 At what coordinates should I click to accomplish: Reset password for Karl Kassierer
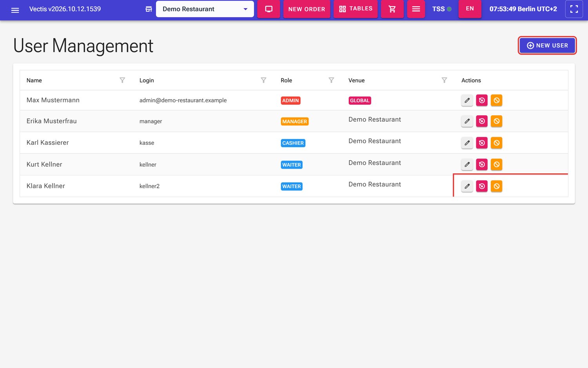(x=482, y=143)
